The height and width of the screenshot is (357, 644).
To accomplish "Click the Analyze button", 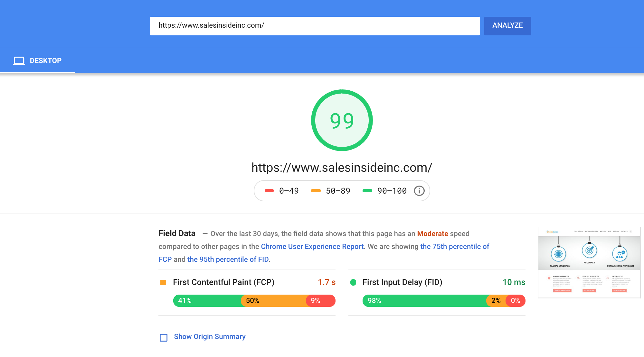I will coord(507,26).
